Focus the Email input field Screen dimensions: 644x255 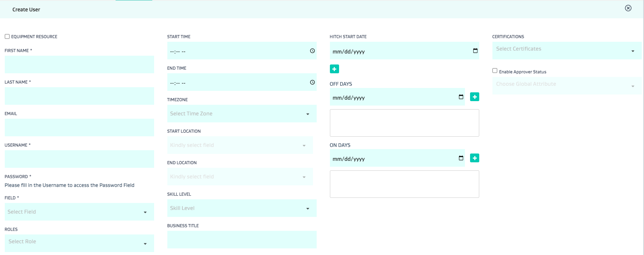pyautogui.click(x=79, y=127)
